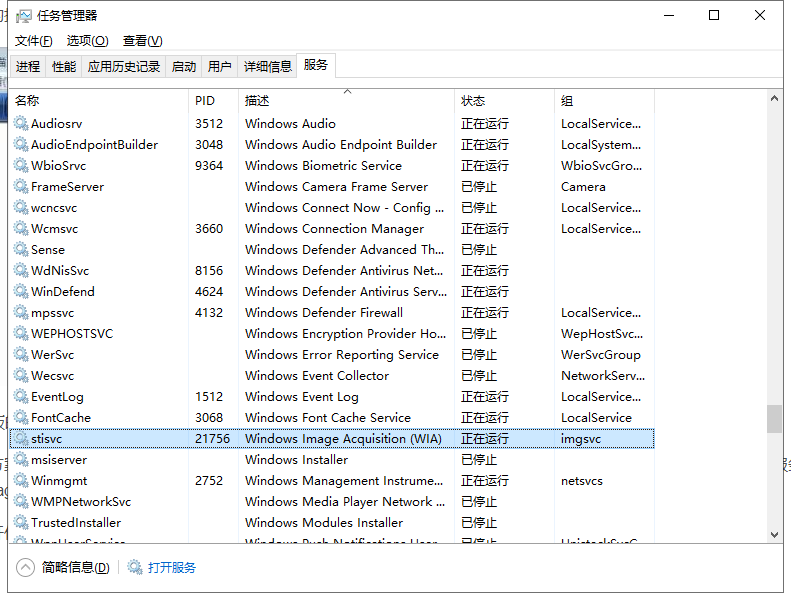
Task: Switch to the 进程 tab
Action: click(x=28, y=66)
